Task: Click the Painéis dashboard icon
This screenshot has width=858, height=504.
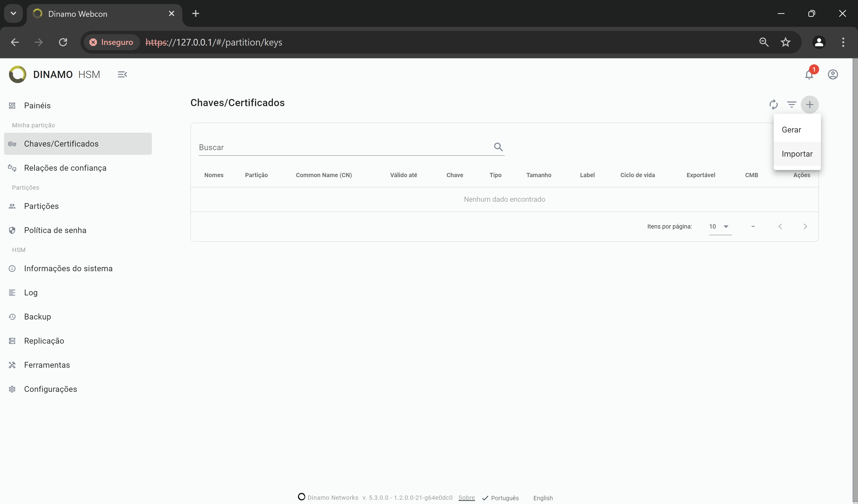Action: coord(12,106)
